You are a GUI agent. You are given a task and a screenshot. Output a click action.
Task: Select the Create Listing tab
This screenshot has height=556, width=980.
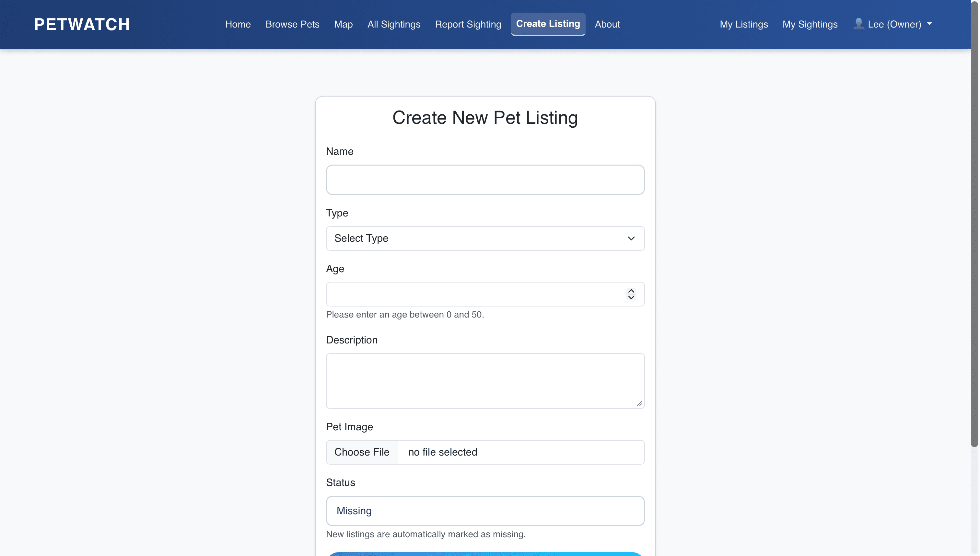[548, 24]
